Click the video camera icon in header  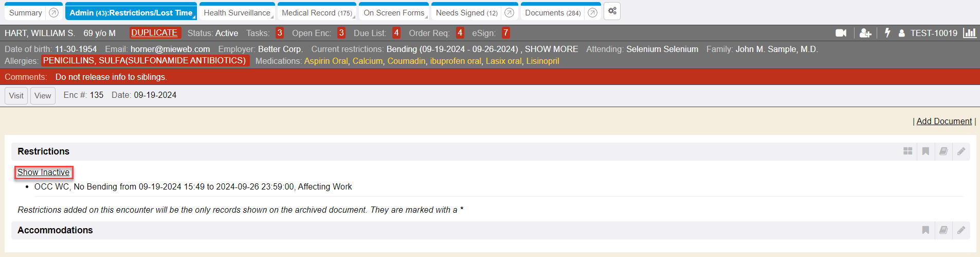[x=841, y=33]
